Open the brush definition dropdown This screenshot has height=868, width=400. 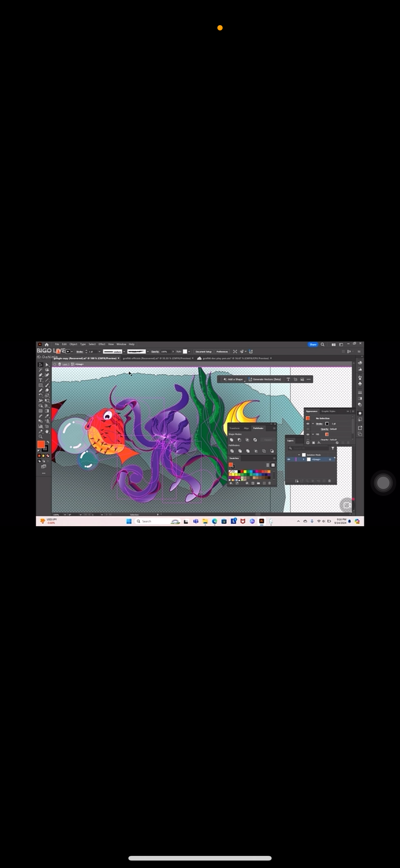tap(148, 351)
